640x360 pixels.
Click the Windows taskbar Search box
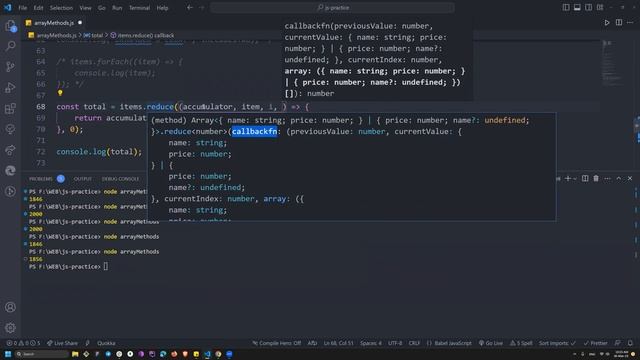click(41, 354)
